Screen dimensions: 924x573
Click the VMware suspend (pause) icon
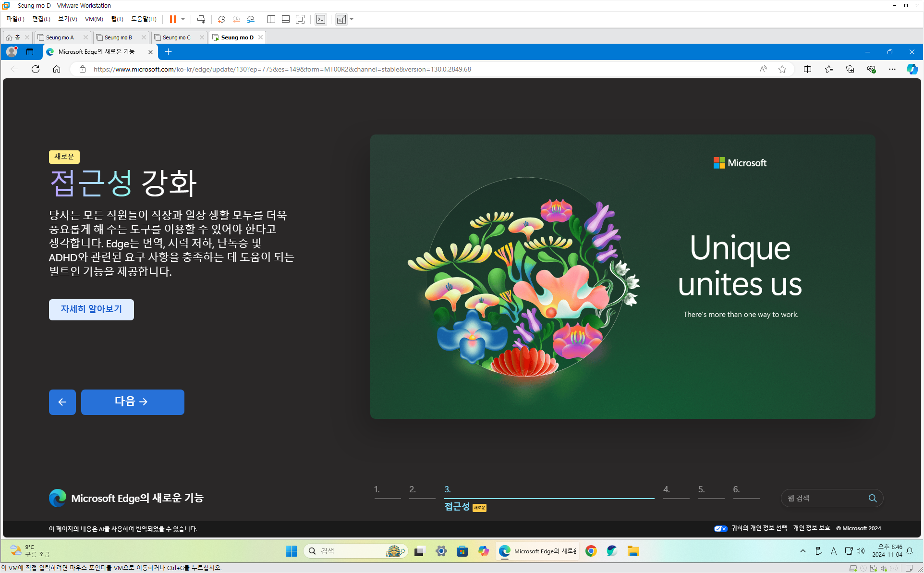172,19
